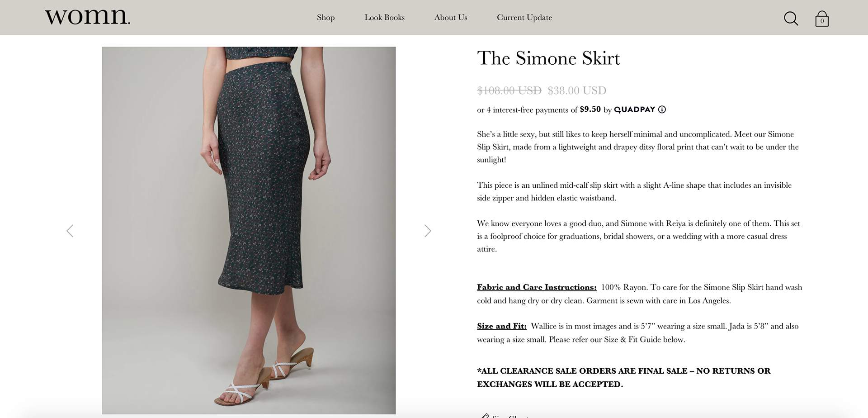Image resolution: width=868 pixels, height=418 pixels.
Task: Click the Size and Fit heading
Action: [x=501, y=326]
